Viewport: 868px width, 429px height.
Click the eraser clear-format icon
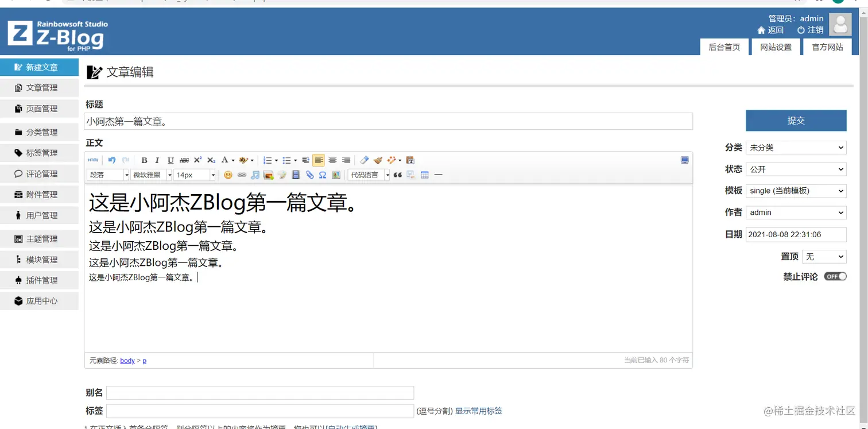(x=364, y=160)
